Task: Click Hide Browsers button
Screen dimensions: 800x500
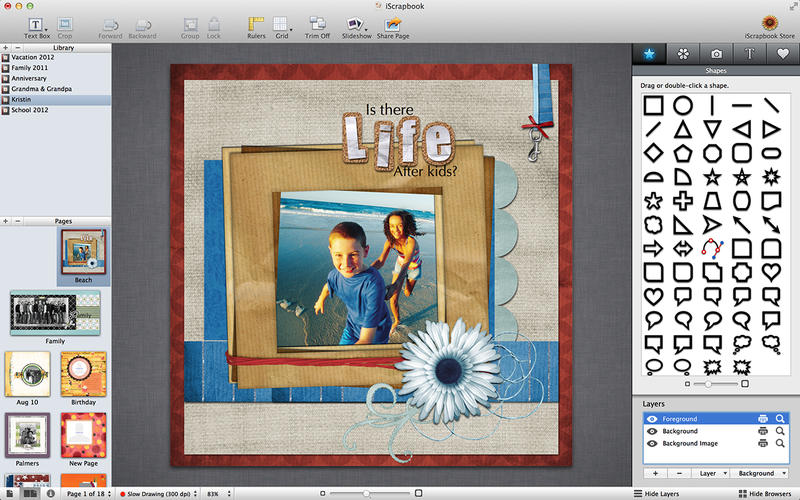Action: tap(763, 494)
